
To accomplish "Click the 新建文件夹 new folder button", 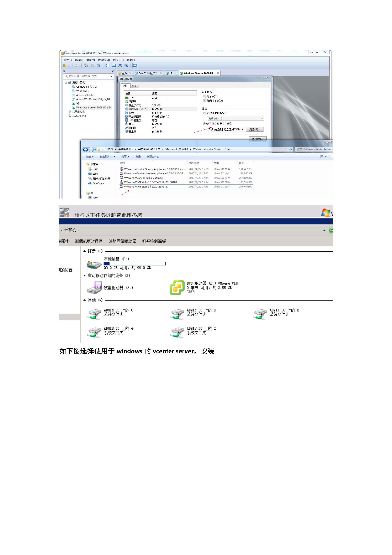I will tap(153, 157).
